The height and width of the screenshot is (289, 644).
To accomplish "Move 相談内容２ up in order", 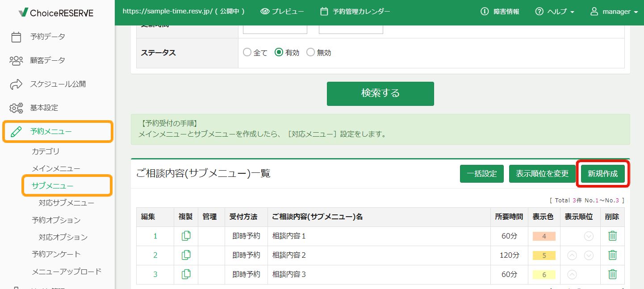I will [572, 255].
